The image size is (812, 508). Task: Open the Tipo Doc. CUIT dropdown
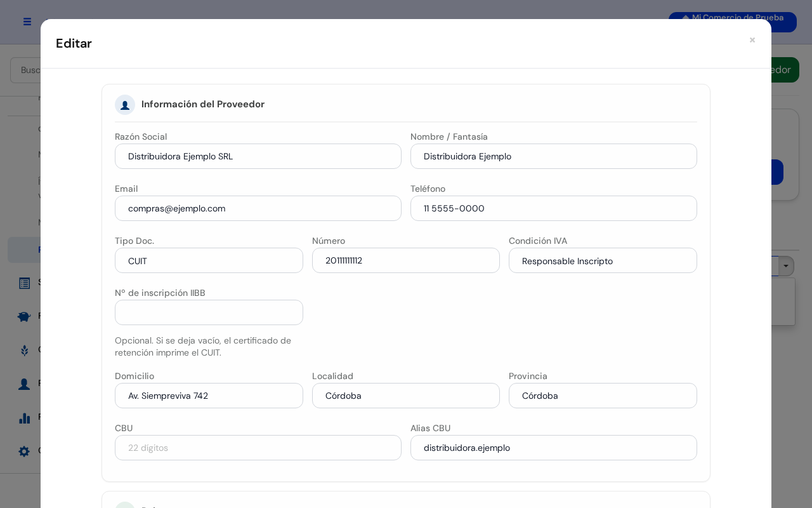(x=209, y=260)
